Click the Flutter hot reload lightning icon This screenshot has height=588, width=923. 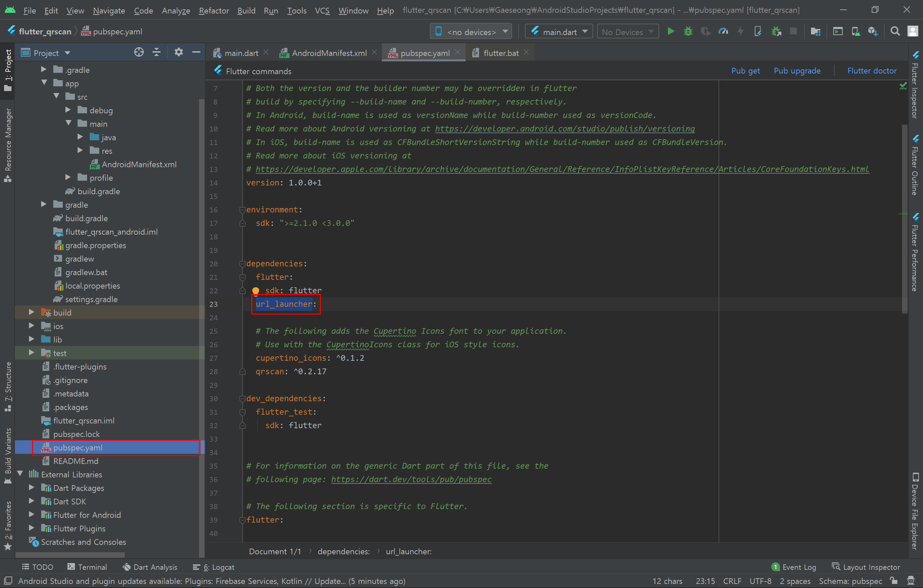[740, 31]
